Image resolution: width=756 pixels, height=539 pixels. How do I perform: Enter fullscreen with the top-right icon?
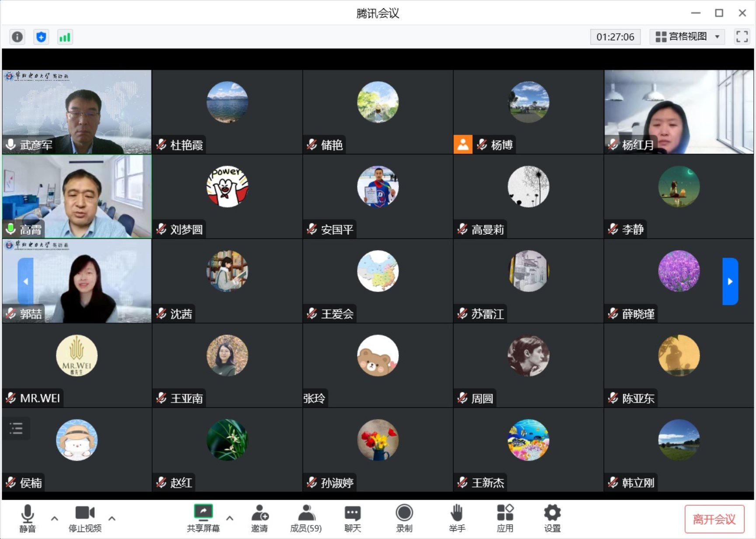(742, 37)
